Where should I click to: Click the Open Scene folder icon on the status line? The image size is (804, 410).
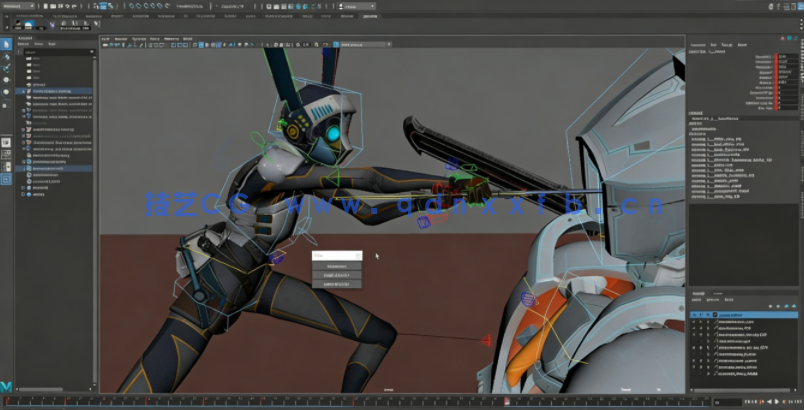(53, 6)
